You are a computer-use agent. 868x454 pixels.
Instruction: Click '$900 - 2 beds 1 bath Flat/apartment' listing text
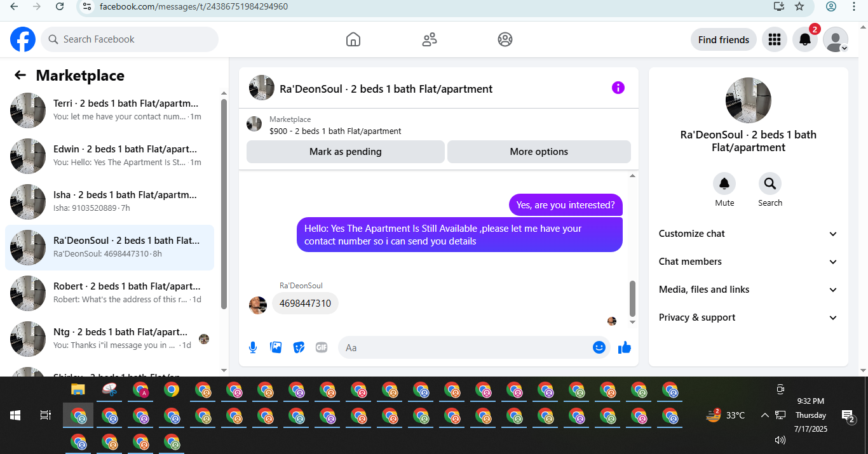(x=336, y=131)
